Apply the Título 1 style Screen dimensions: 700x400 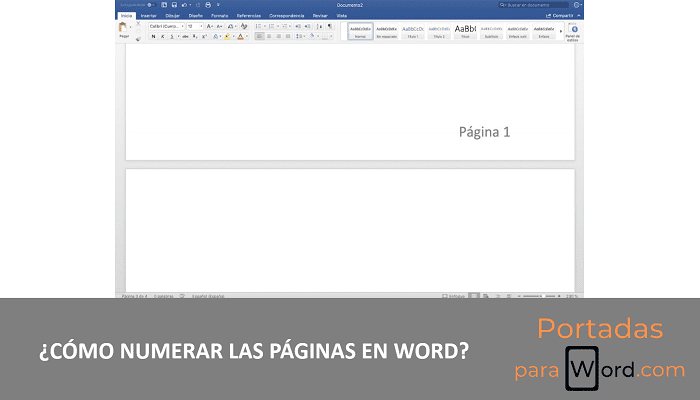[413, 31]
